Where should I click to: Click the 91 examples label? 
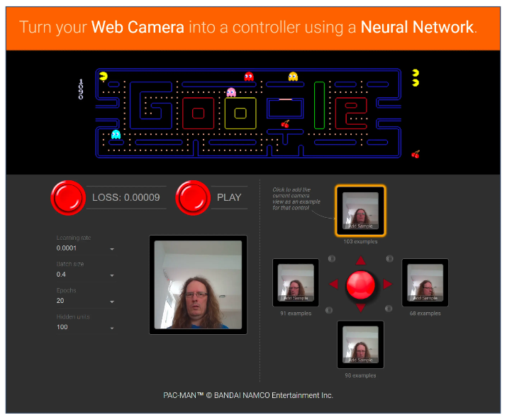[296, 314]
